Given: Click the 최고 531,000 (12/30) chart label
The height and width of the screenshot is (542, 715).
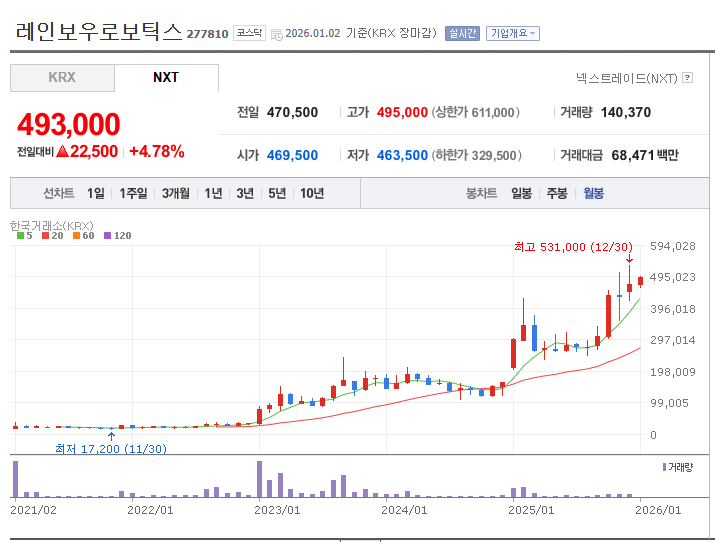Looking at the screenshot, I should [x=573, y=247].
